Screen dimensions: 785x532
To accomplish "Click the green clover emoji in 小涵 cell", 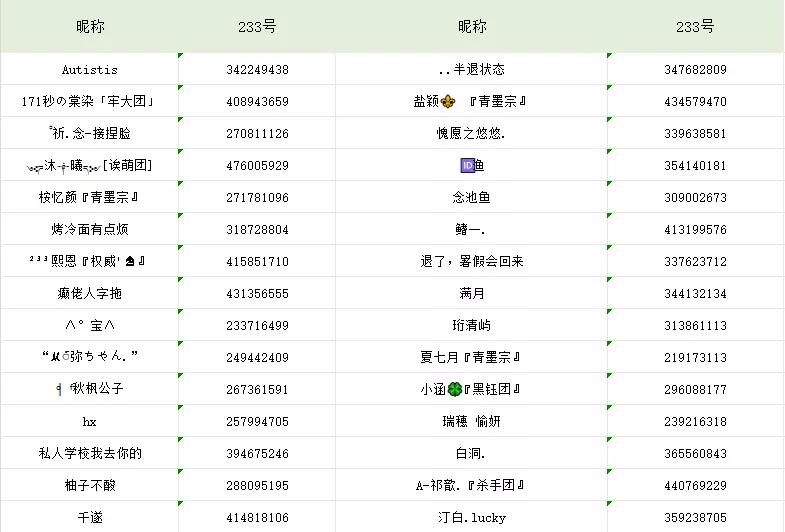I will 454,389.
